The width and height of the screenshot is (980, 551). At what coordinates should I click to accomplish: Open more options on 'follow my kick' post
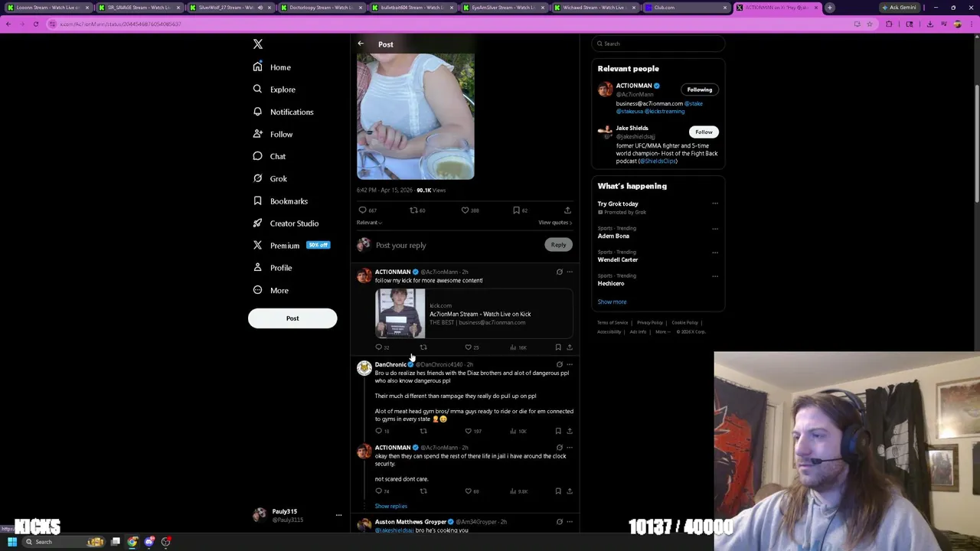tap(570, 272)
